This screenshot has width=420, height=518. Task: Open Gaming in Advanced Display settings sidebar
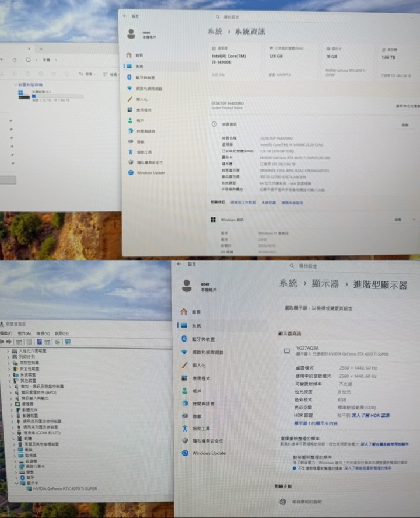[x=191, y=416]
